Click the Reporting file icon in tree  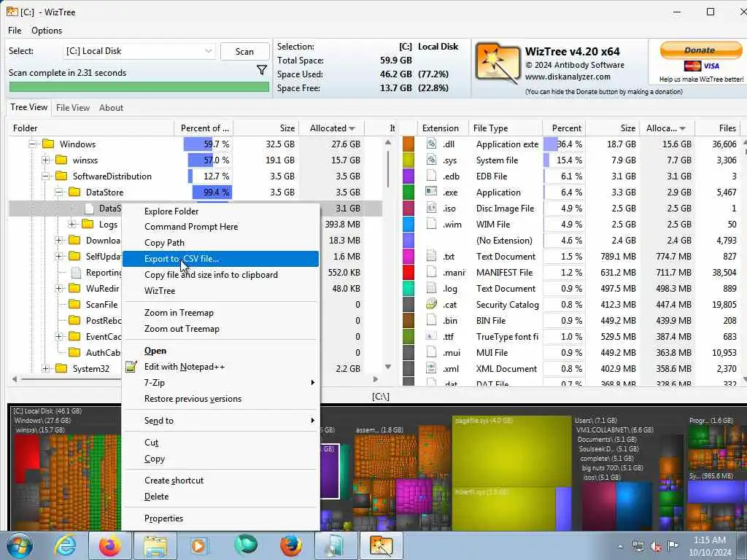75,273
